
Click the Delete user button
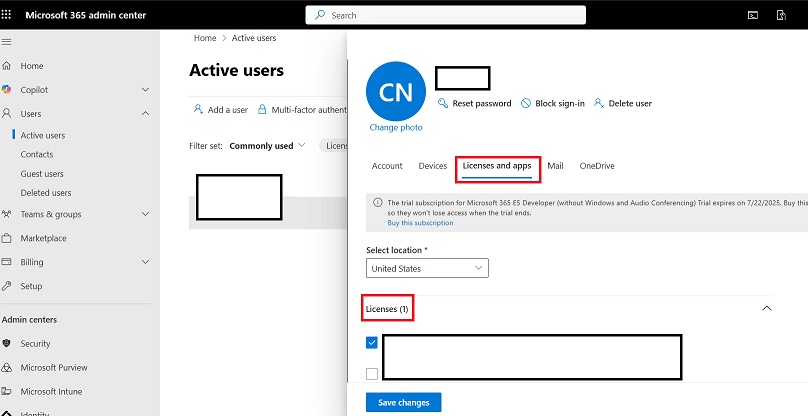622,103
